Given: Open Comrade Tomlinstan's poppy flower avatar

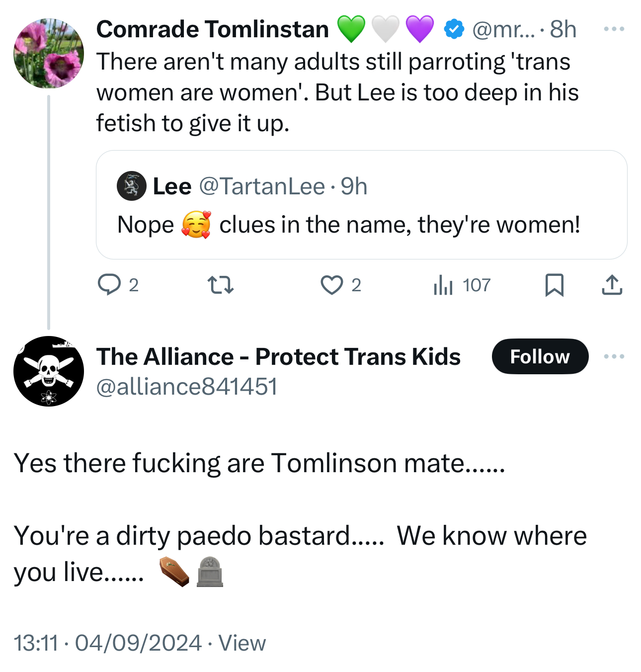Looking at the screenshot, I should [x=49, y=53].
